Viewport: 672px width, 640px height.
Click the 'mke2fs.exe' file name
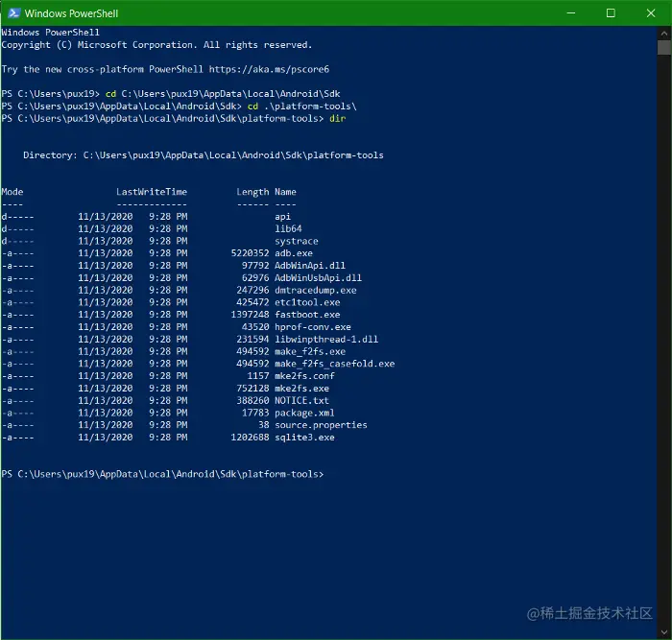301,389
